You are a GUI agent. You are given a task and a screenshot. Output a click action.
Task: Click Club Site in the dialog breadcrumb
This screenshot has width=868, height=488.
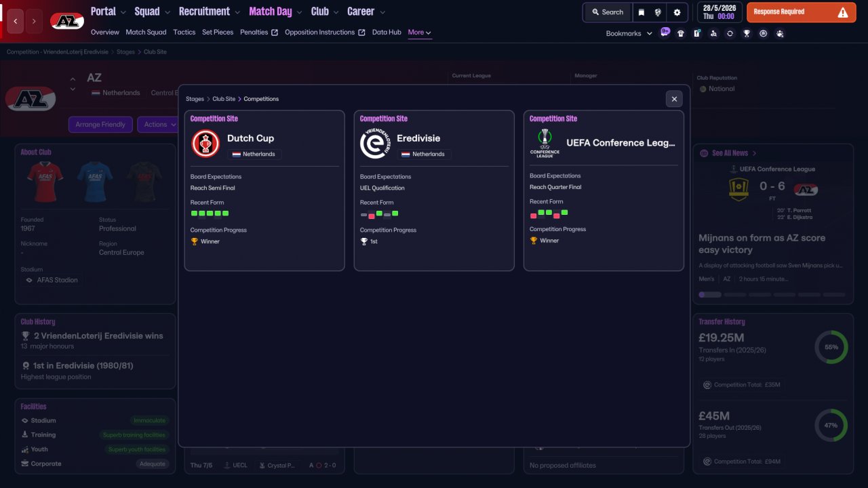(x=224, y=99)
